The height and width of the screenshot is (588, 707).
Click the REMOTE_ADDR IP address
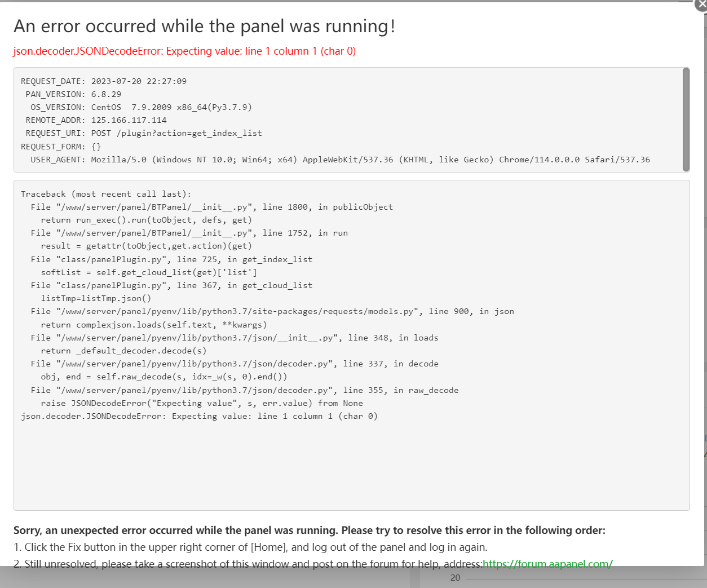point(129,120)
